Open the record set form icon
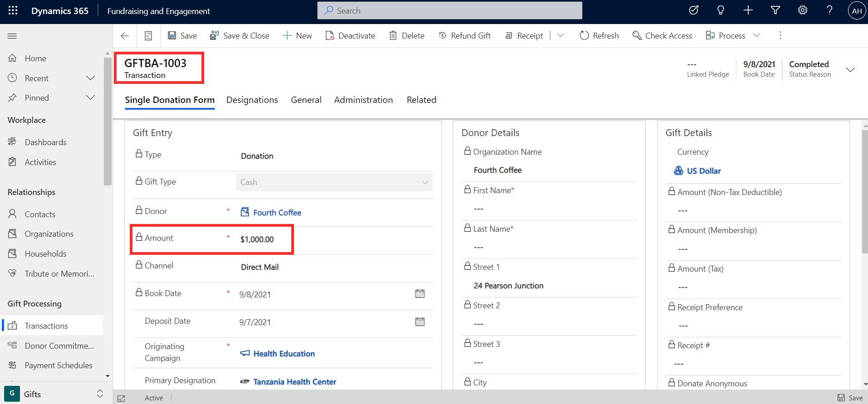The image size is (868, 404). click(x=148, y=36)
